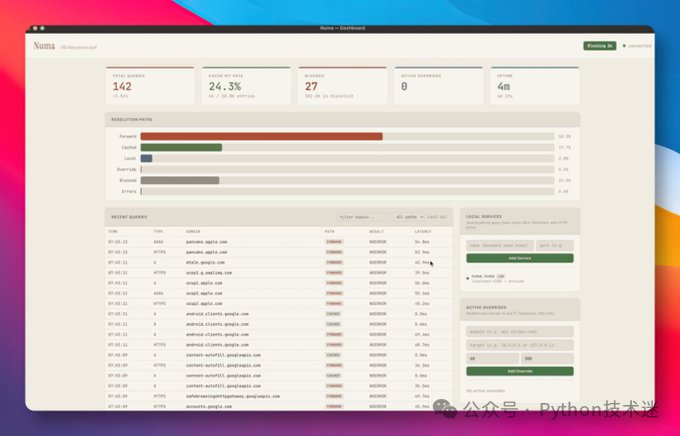
Task: Click FORWARD badge in safebrowsingohttpgateway row
Action: [x=334, y=396]
